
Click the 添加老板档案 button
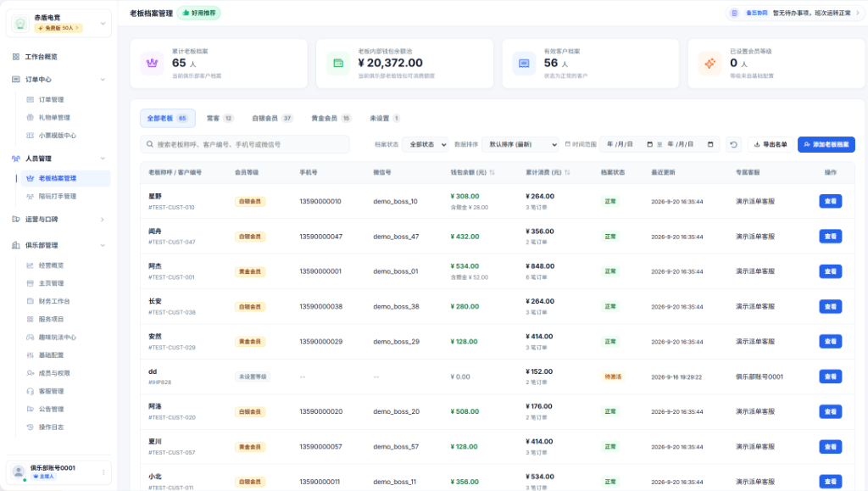826,144
